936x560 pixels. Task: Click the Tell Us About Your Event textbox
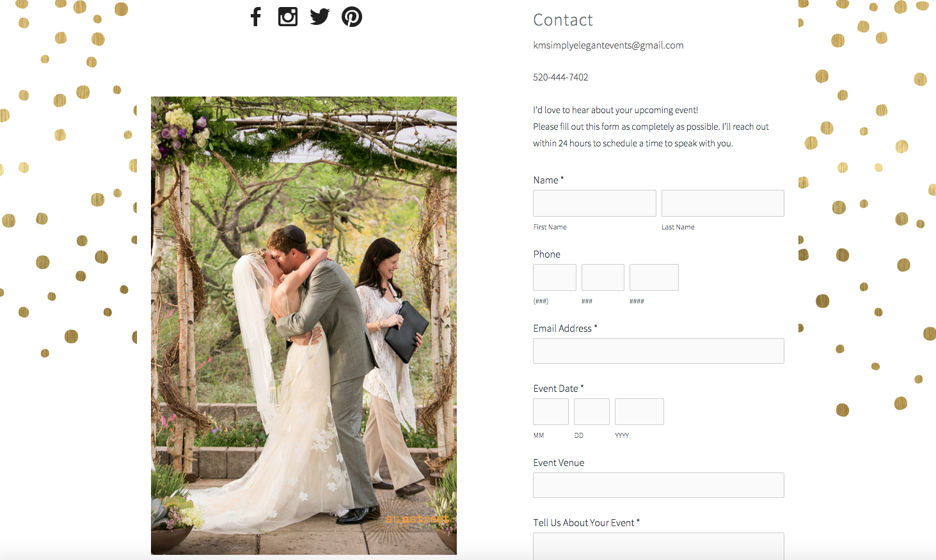pos(658,547)
